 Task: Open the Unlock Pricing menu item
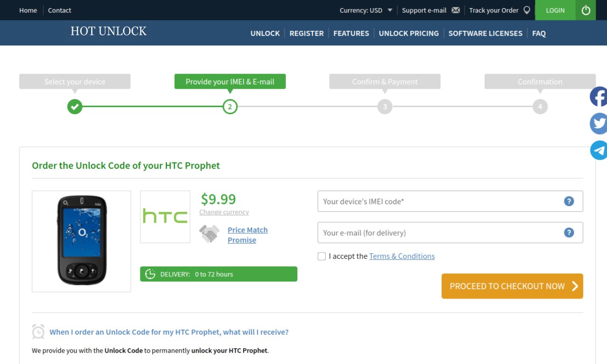click(409, 33)
